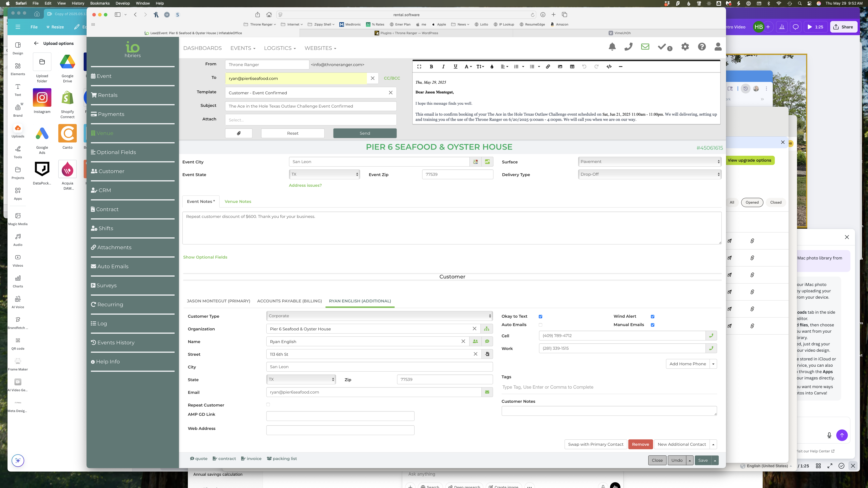Image resolution: width=868 pixels, height=488 pixels.
Task: Enable the Auto Emails checkbox
Action: [540, 325]
